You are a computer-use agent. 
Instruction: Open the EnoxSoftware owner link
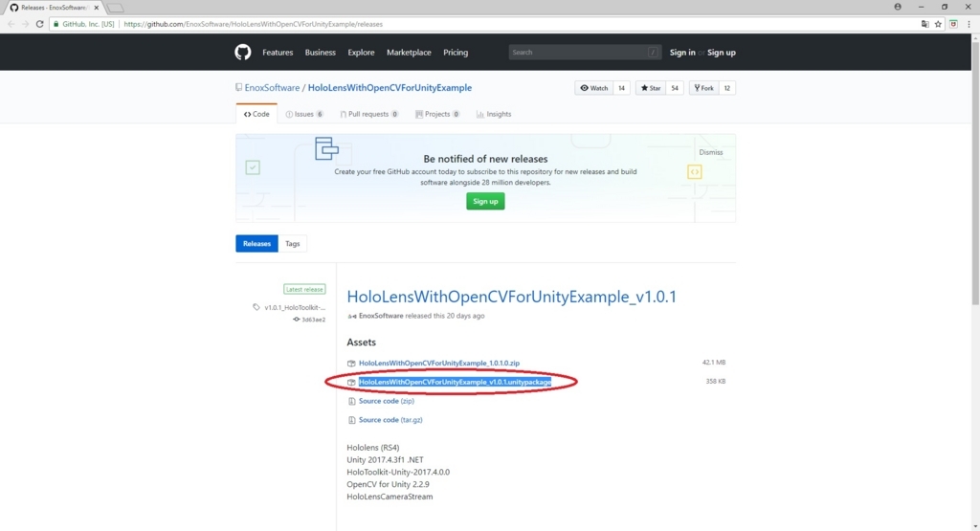click(272, 87)
